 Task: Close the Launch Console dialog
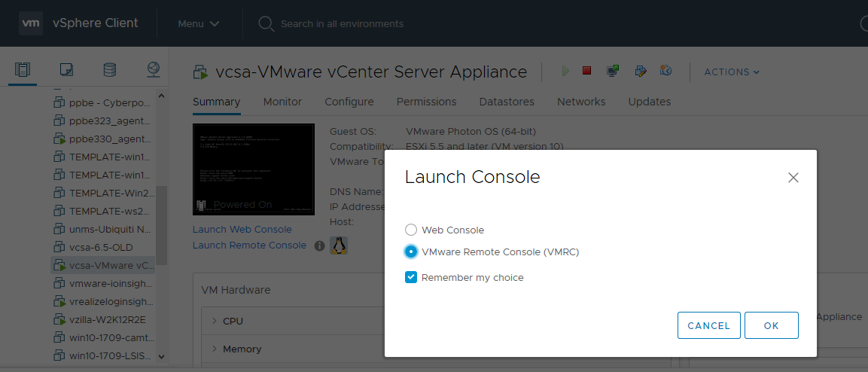(793, 178)
